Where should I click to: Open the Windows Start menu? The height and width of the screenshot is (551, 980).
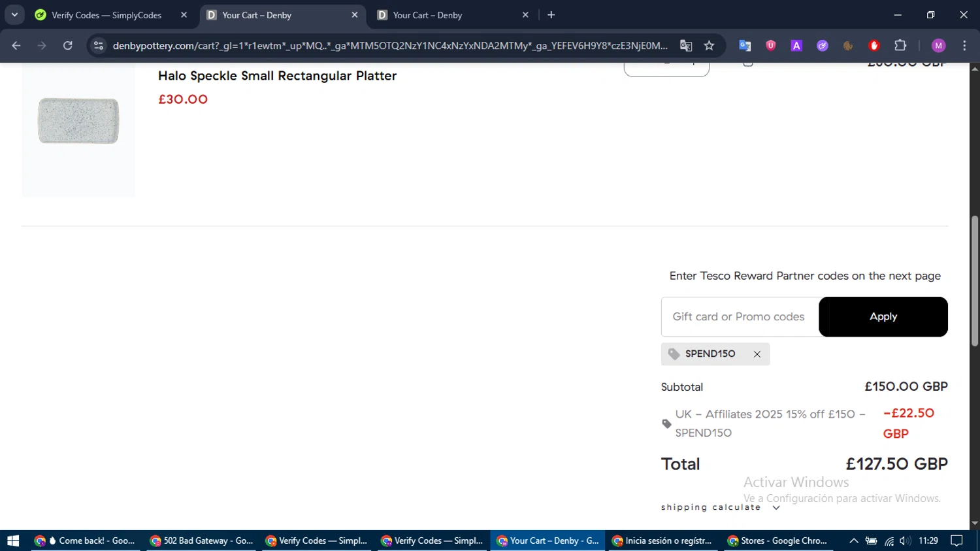[x=13, y=541]
